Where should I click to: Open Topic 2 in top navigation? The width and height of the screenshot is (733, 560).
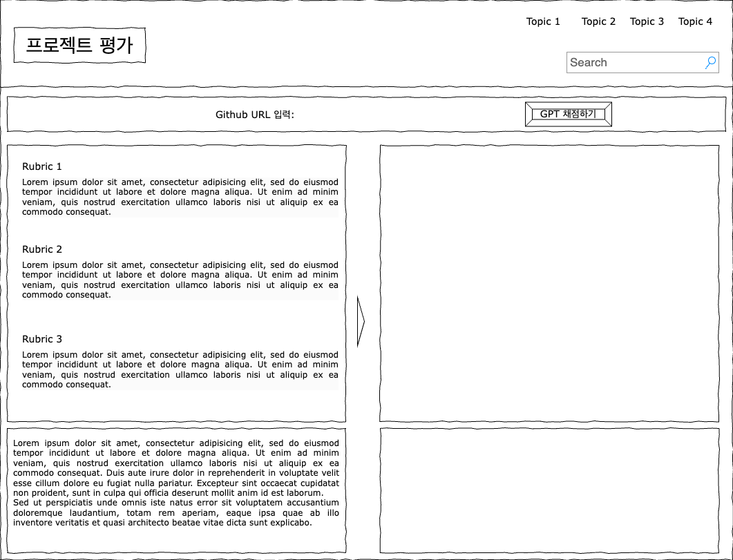coord(598,21)
